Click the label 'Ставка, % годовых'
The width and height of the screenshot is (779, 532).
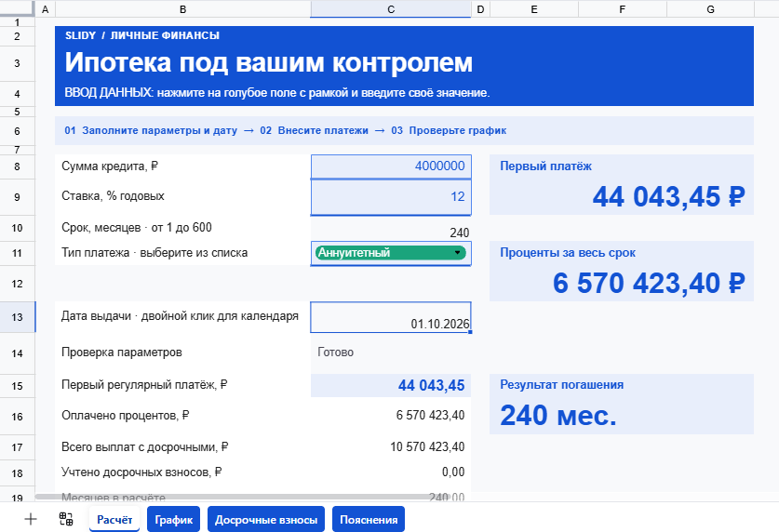pyautogui.click(x=113, y=196)
